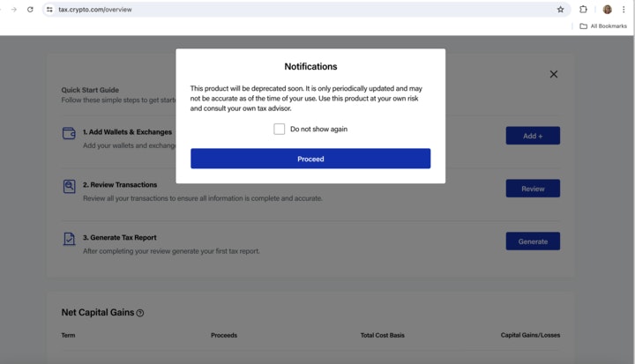Image resolution: width=635 pixels, height=364 pixels.
Task: Open the Chrome profile avatar
Action: pos(607,10)
